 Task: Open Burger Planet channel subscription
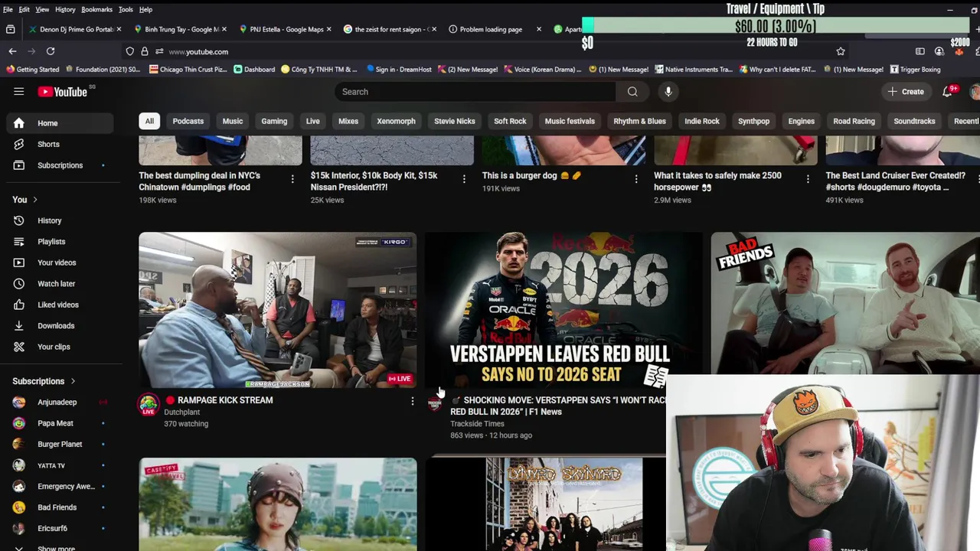click(60, 444)
